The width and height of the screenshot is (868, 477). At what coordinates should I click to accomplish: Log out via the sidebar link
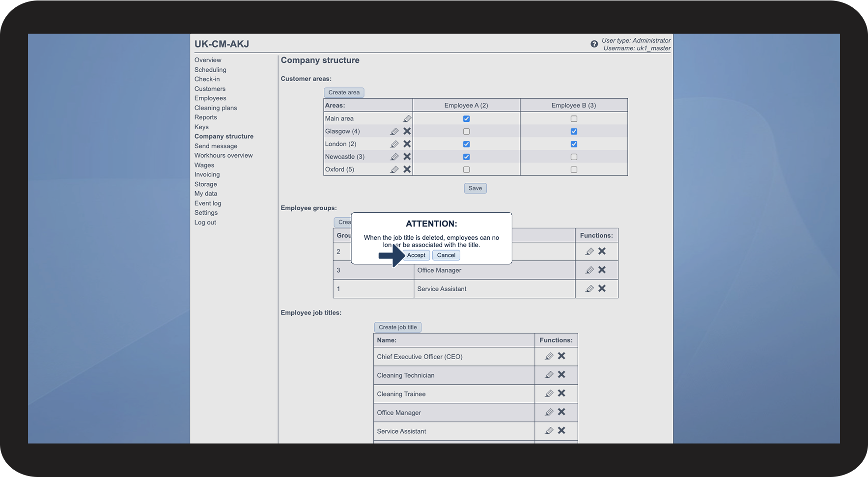(x=205, y=223)
